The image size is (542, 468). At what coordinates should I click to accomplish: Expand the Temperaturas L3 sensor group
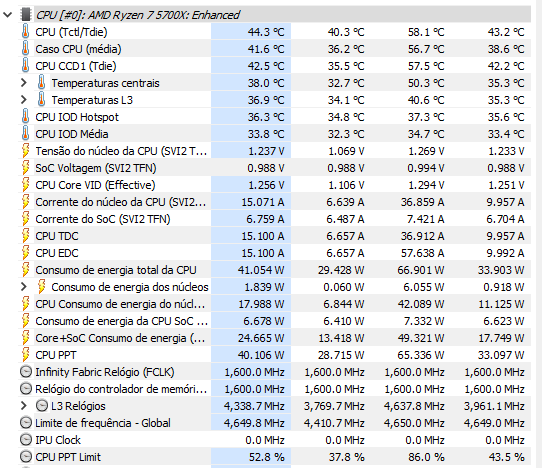click(x=24, y=100)
